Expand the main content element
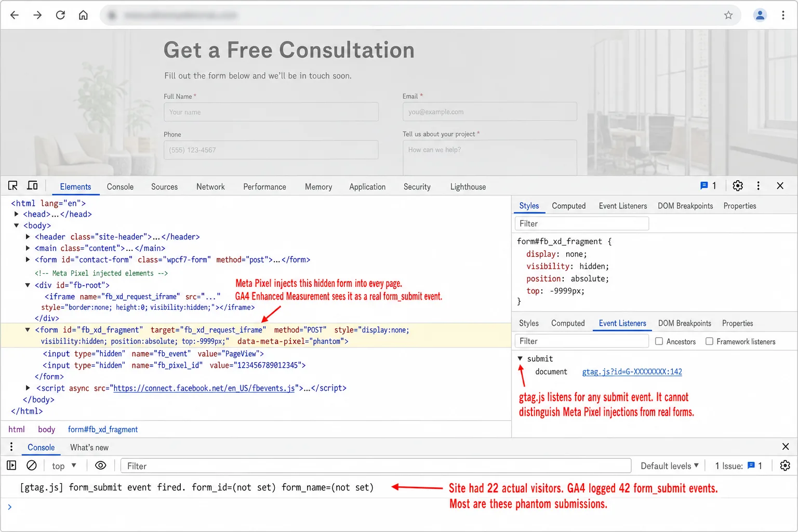This screenshot has width=798, height=532. [x=28, y=248]
